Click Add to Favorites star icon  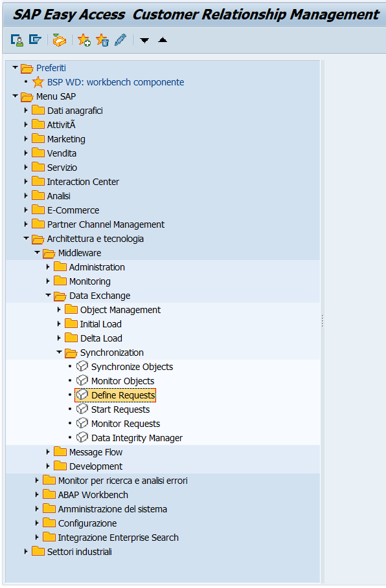click(x=84, y=39)
